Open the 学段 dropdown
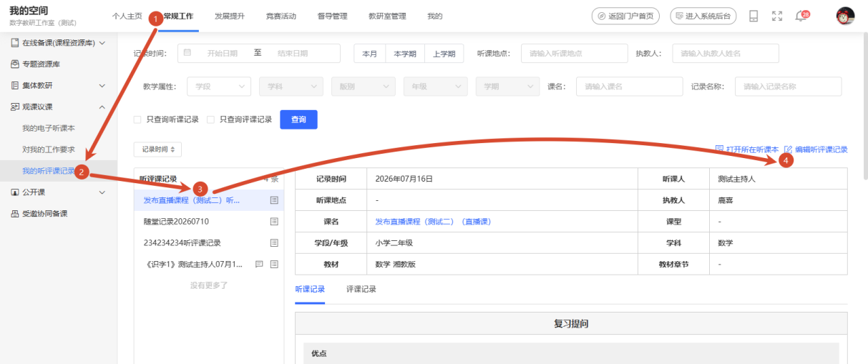This screenshot has width=868, height=364. pos(219,86)
